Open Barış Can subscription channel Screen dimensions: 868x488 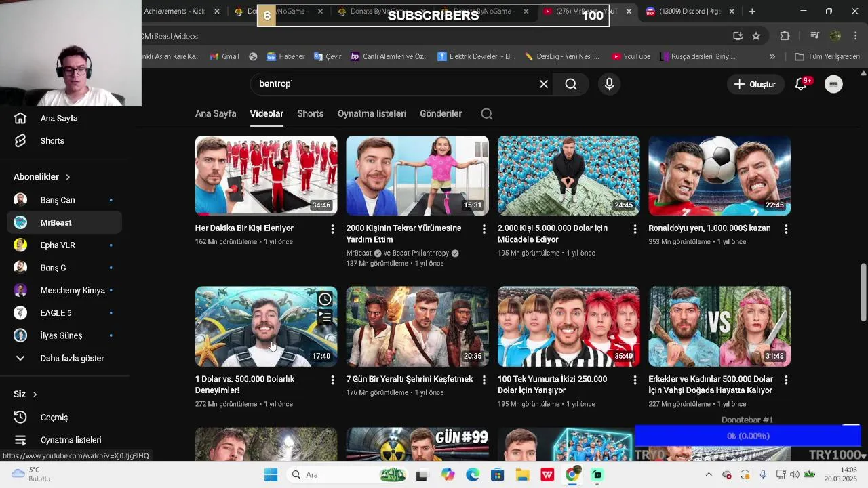[64, 200]
